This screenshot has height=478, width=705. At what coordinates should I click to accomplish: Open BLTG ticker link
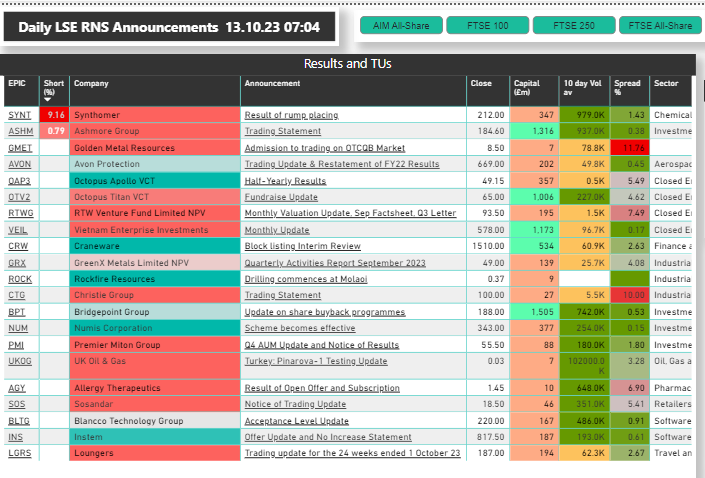tap(19, 421)
